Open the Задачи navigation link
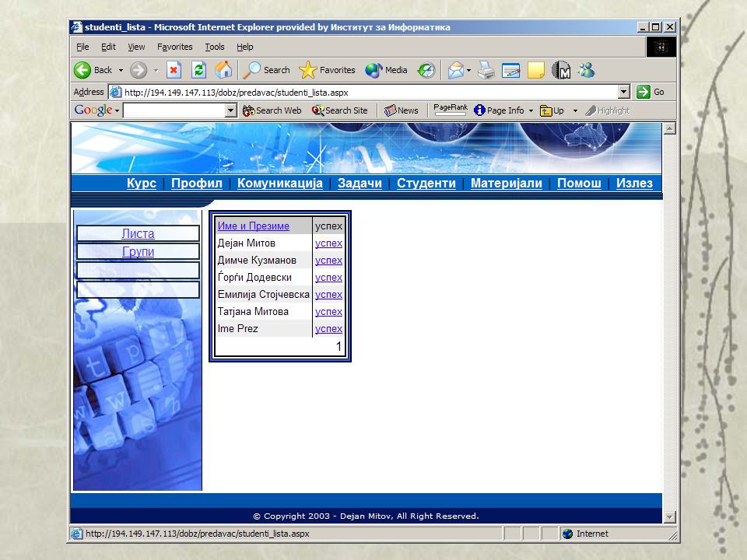Viewport: 747px width, 560px height. (359, 184)
